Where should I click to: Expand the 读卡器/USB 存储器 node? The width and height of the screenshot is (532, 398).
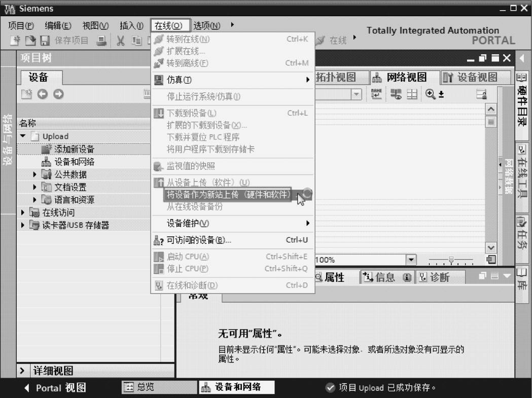click(23, 225)
